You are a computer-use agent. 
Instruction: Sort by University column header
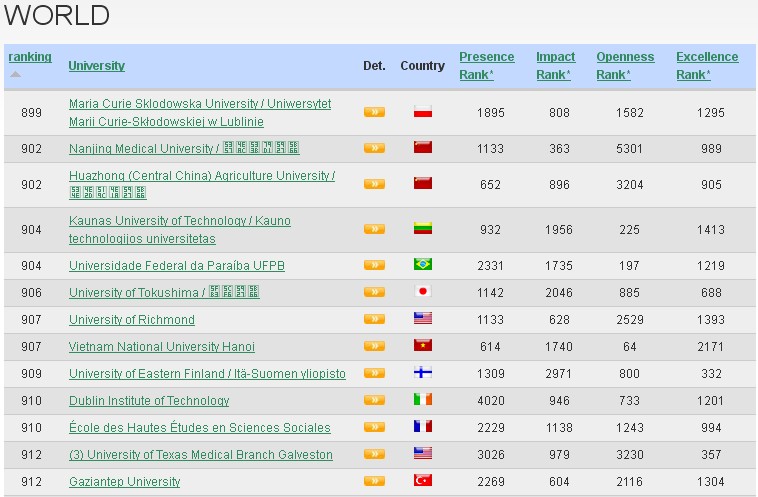96,66
